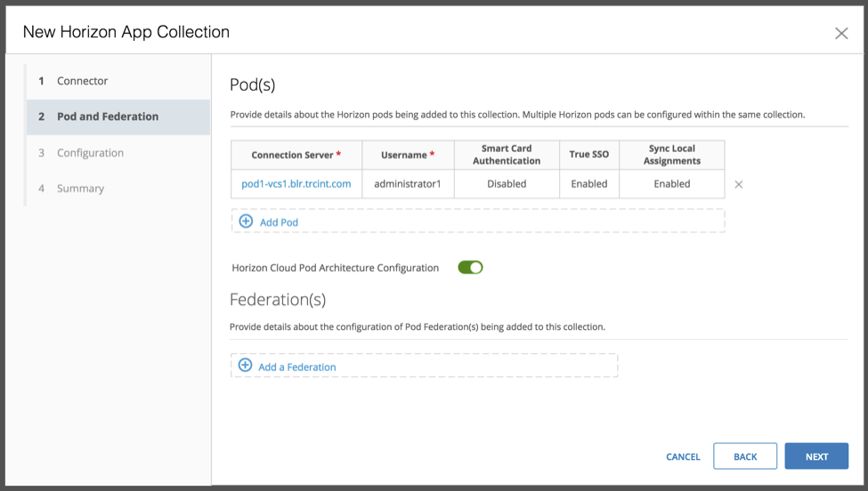
Task: Select the Pod and Federation step
Action: pyautogui.click(x=118, y=117)
